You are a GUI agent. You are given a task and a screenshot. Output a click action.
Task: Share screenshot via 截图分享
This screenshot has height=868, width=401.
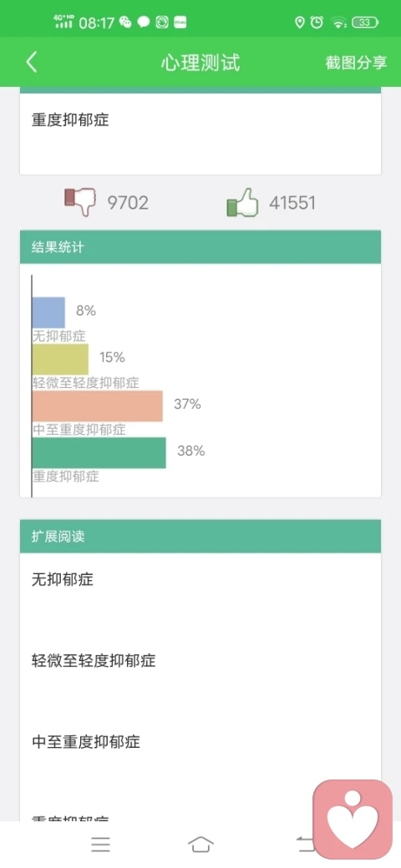[x=356, y=63]
